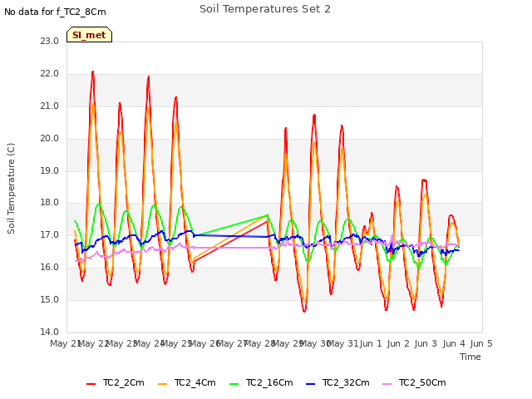Viewport: 532px width, 399px height.
Task: Click the May 21 x-axis tick label
Action: (x=66, y=343)
